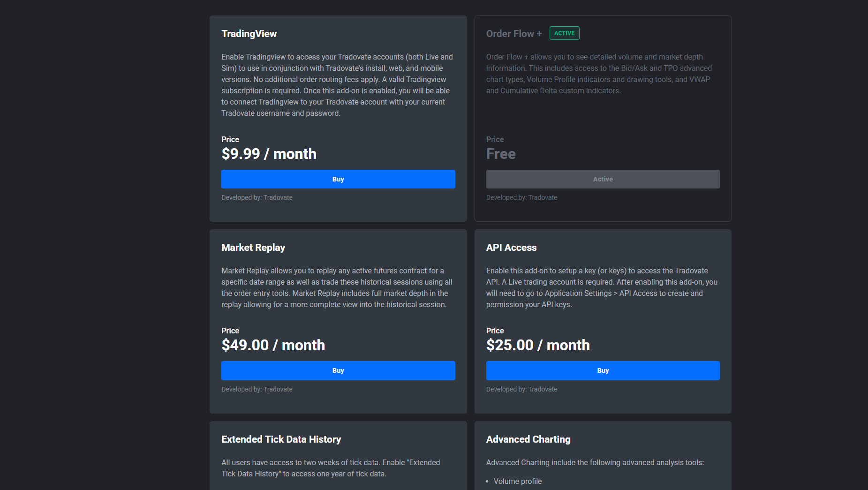Click the ACTIVE badge next to Order Flow +

(564, 33)
